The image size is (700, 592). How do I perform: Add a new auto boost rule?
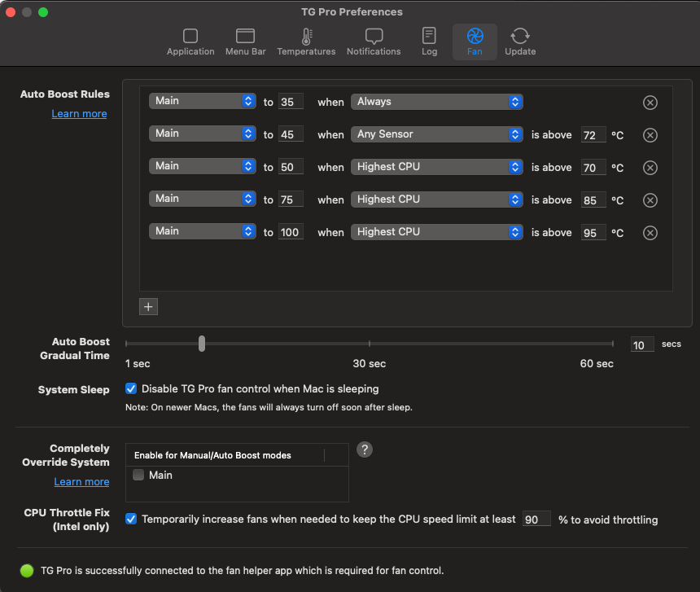click(148, 307)
